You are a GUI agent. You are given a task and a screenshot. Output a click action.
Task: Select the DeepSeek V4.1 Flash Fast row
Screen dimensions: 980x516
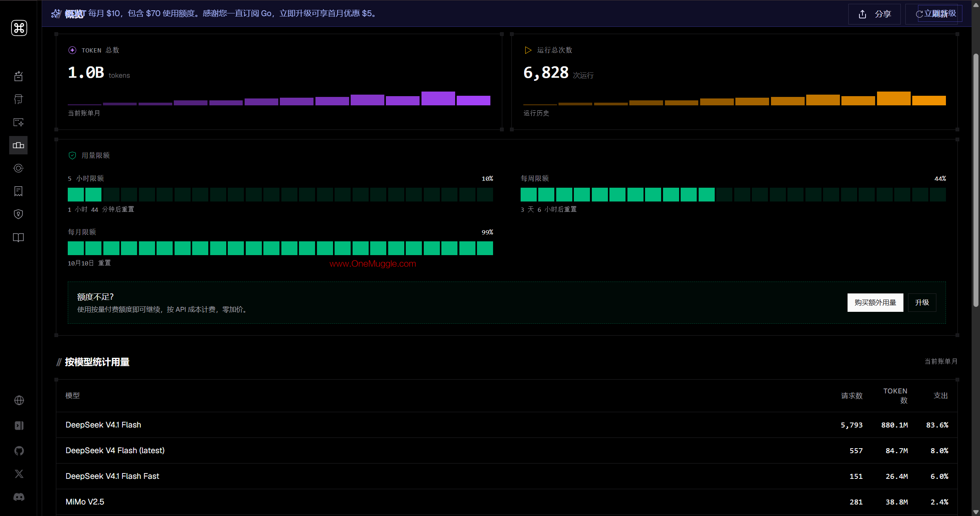507,476
